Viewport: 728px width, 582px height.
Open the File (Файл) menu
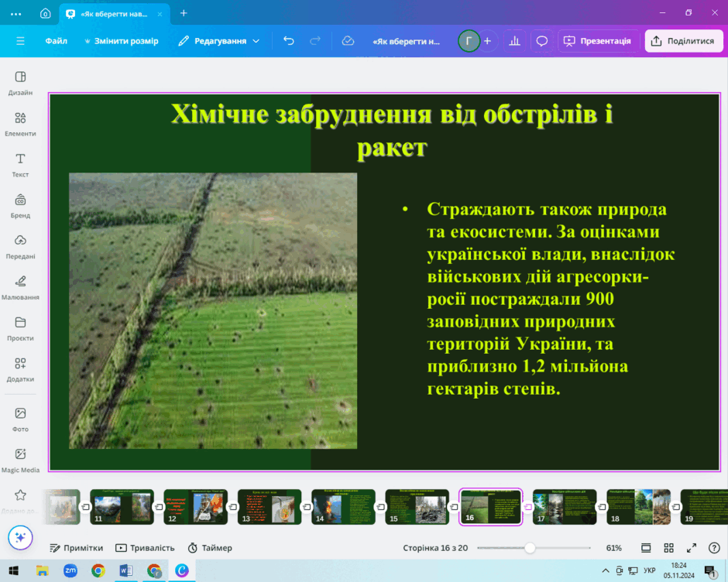tap(57, 41)
